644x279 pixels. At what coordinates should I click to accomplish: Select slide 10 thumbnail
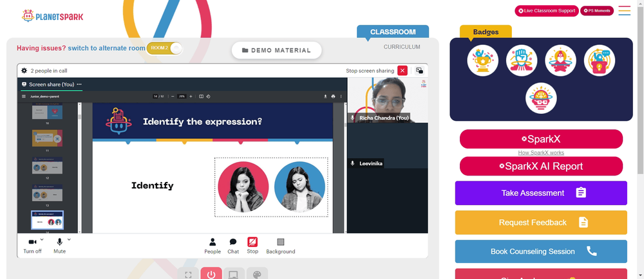47,111
